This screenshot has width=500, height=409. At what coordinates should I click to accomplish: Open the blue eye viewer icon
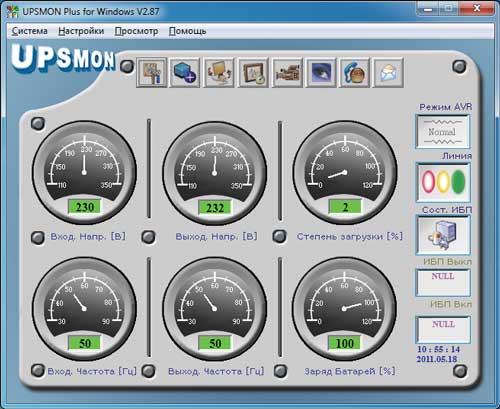(x=321, y=73)
